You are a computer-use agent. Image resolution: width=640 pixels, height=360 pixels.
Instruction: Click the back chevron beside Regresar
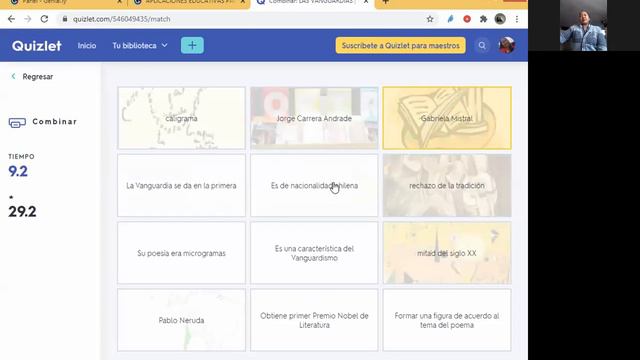click(x=13, y=76)
